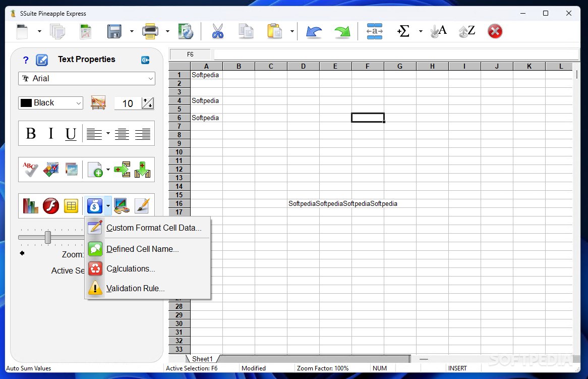Screen dimensions: 588x379
Task: Open the Arial font dropdown
Action: pyautogui.click(x=87, y=78)
